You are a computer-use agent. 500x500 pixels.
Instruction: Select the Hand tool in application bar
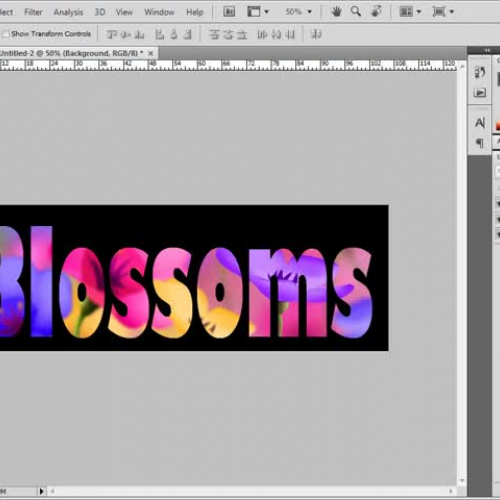point(336,12)
